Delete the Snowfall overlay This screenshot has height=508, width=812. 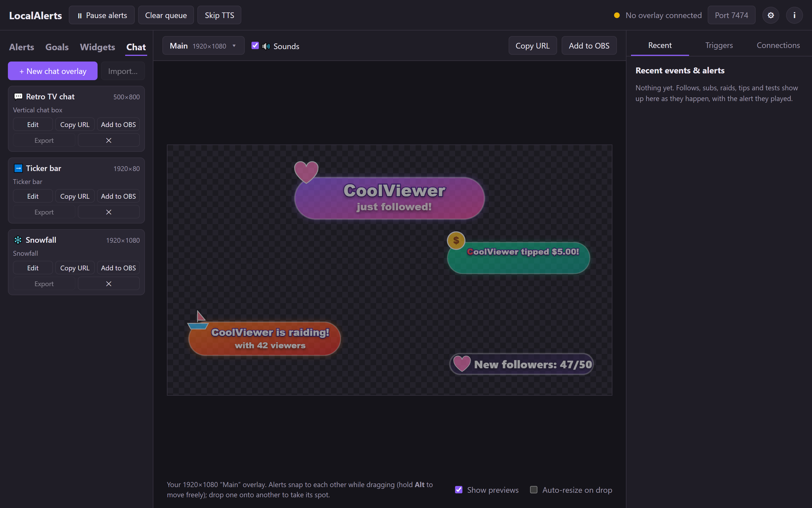point(109,284)
